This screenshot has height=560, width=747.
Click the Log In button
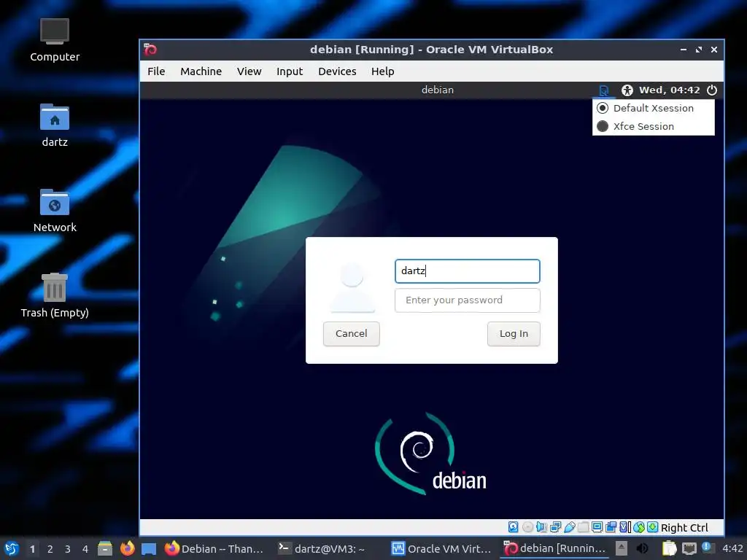(514, 334)
